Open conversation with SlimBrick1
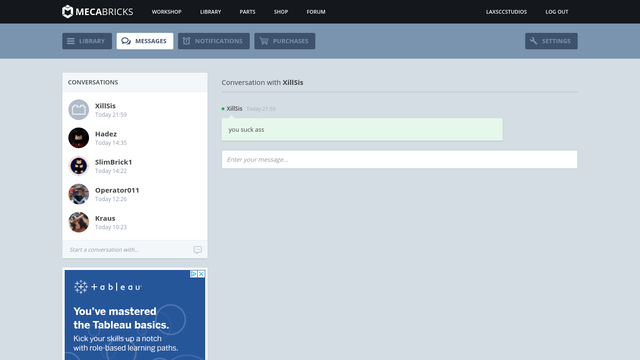 click(135, 166)
